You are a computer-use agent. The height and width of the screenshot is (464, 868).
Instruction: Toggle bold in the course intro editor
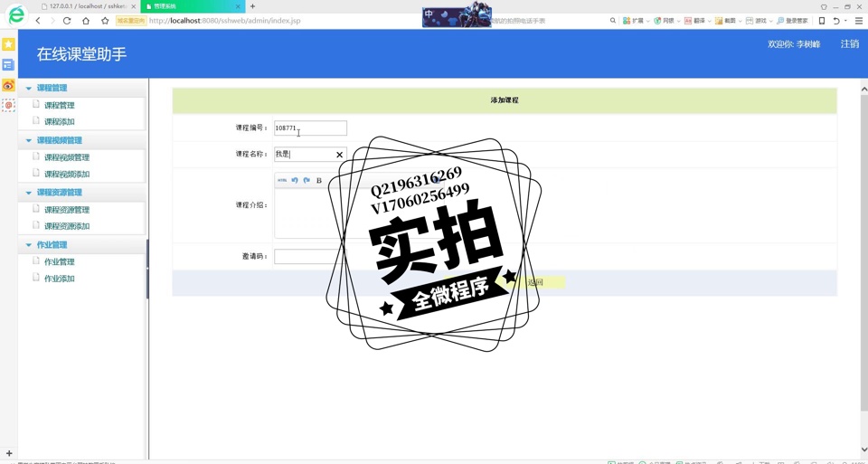[319, 180]
